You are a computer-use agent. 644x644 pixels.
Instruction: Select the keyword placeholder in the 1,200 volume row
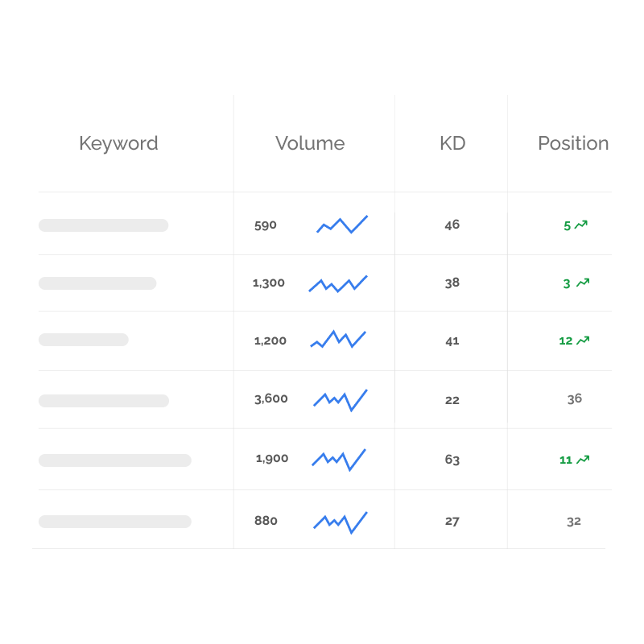coord(84,340)
